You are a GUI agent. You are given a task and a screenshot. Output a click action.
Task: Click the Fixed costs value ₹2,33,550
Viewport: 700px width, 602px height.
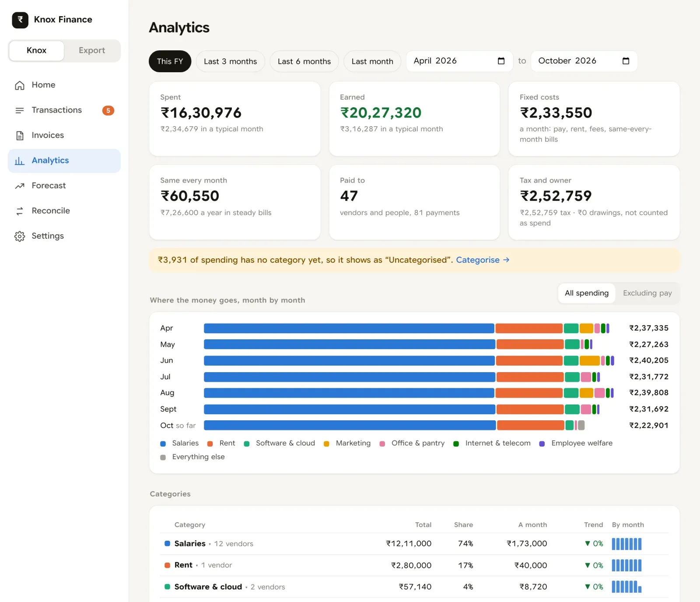pos(556,113)
